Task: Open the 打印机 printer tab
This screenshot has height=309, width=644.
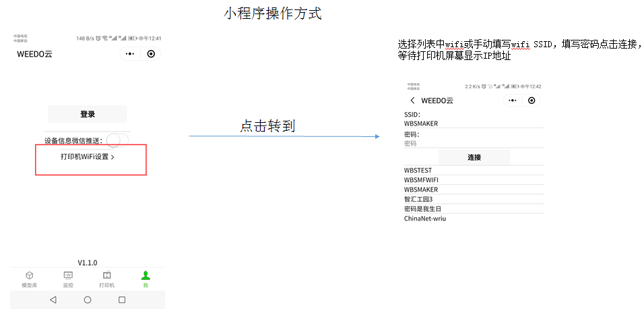Action: pyautogui.click(x=106, y=275)
